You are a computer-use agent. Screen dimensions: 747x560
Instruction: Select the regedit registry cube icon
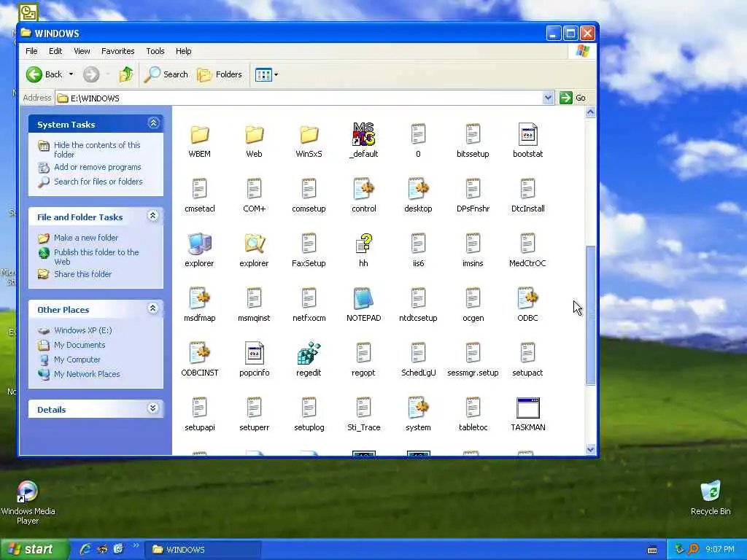tap(309, 353)
